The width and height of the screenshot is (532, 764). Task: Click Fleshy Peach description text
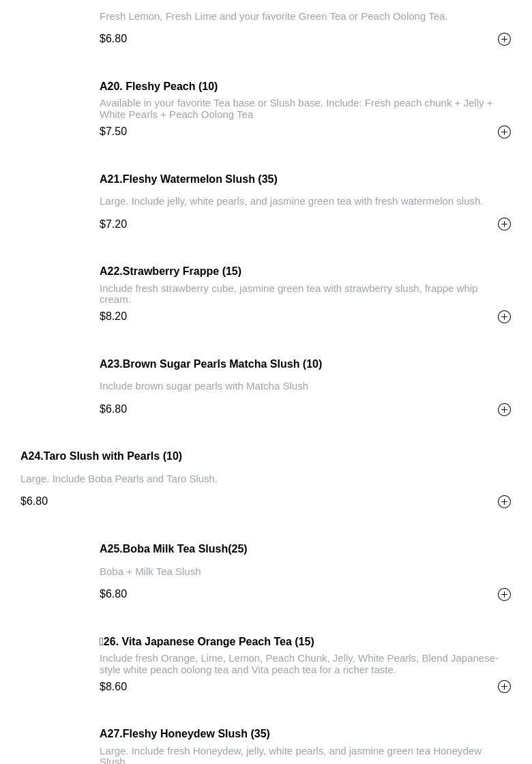click(x=295, y=108)
